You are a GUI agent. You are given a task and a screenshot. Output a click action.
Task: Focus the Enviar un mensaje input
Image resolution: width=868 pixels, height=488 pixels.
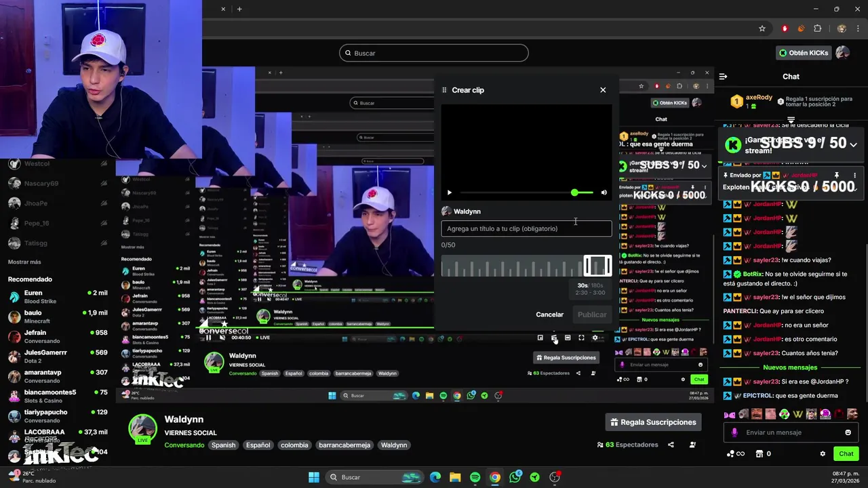pyautogui.click(x=791, y=432)
